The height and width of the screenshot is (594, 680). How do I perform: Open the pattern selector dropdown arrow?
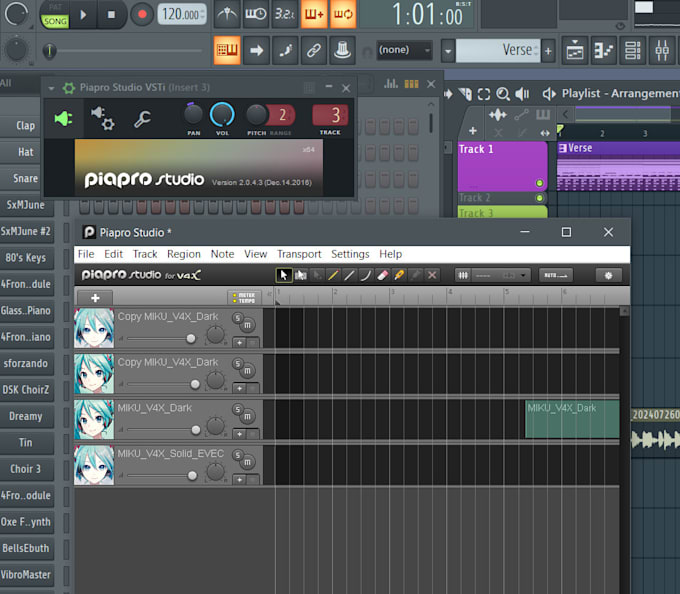(x=448, y=51)
